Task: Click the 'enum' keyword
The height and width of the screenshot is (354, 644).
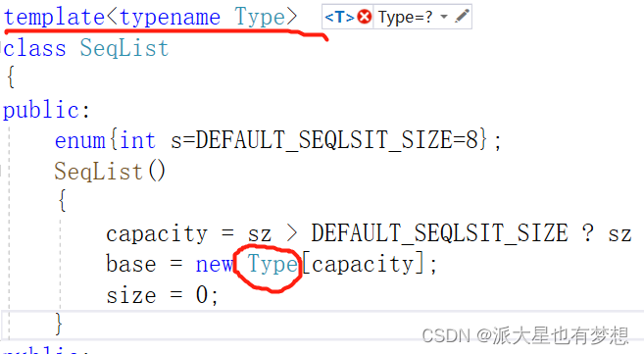Action: pyautogui.click(x=80, y=140)
